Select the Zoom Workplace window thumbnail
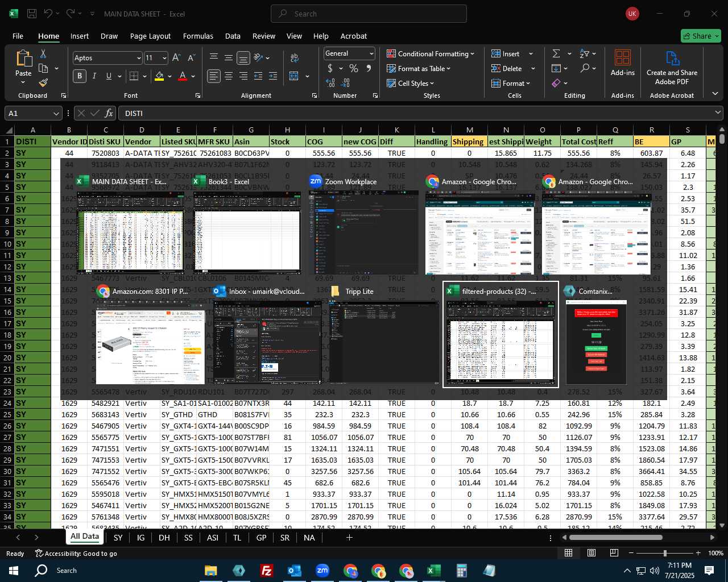The height and width of the screenshot is (582, 728). click(364, 225)
